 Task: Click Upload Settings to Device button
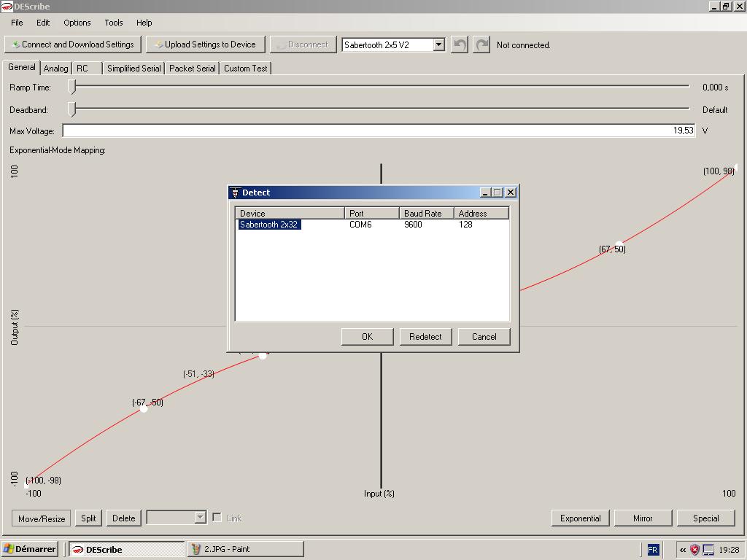(x=206, y=44)
